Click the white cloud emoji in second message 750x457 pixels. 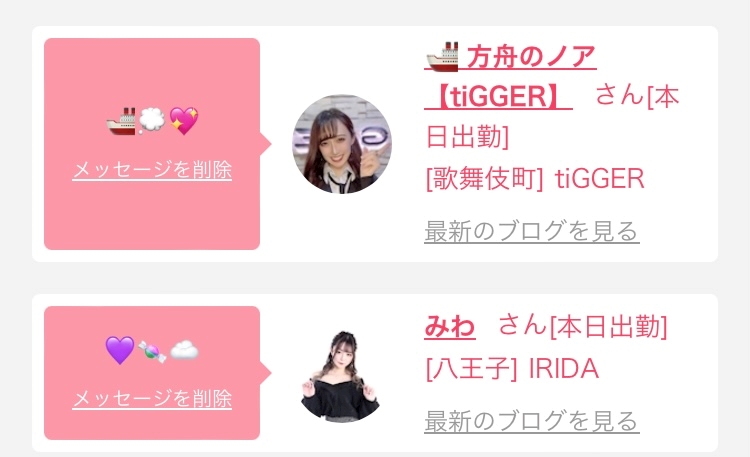click(184, 350)
